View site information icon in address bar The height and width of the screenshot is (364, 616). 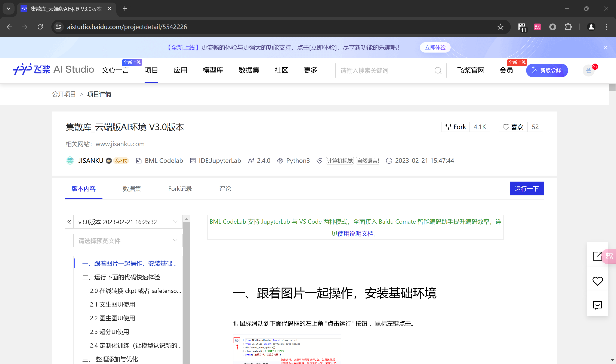click(58, 27)
